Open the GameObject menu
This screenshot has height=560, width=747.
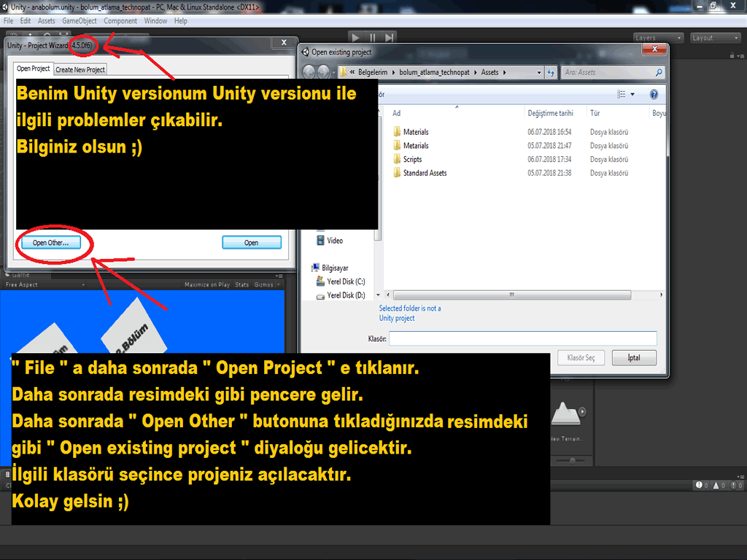click(79, 21)
